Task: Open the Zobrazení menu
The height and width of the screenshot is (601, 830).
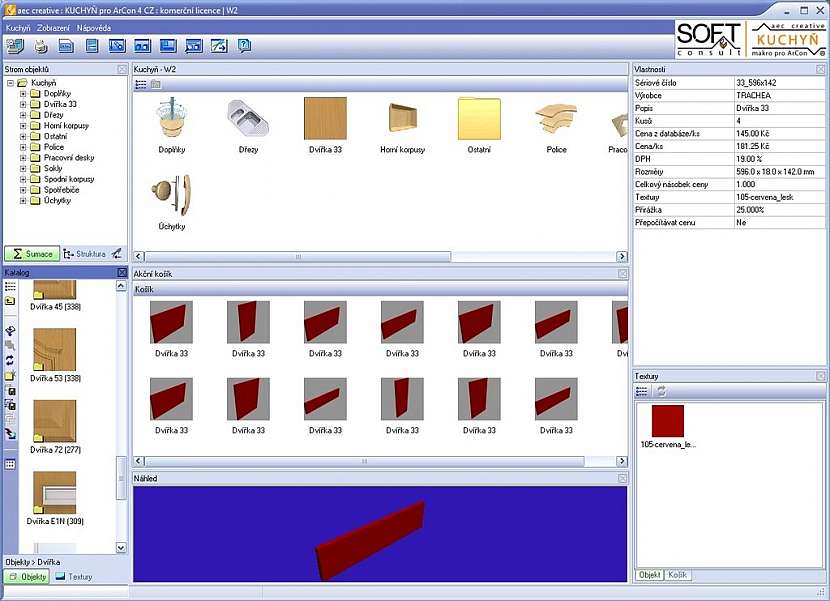Action: (x=53, y=28)
